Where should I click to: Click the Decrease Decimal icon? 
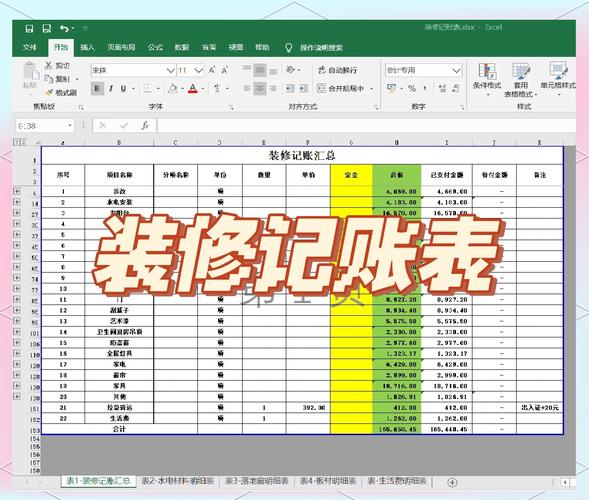tap(456, 89)
